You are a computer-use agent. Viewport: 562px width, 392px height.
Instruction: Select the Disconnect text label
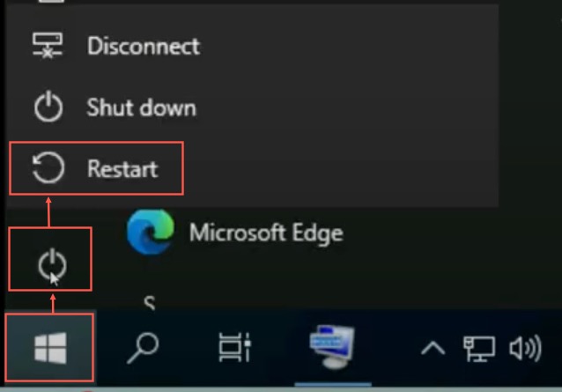tap(143, 46)
